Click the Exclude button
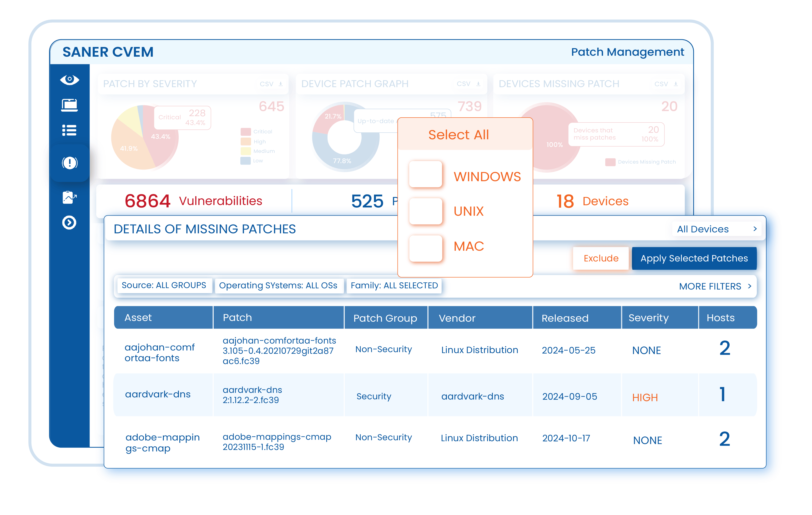 (601, 258)
